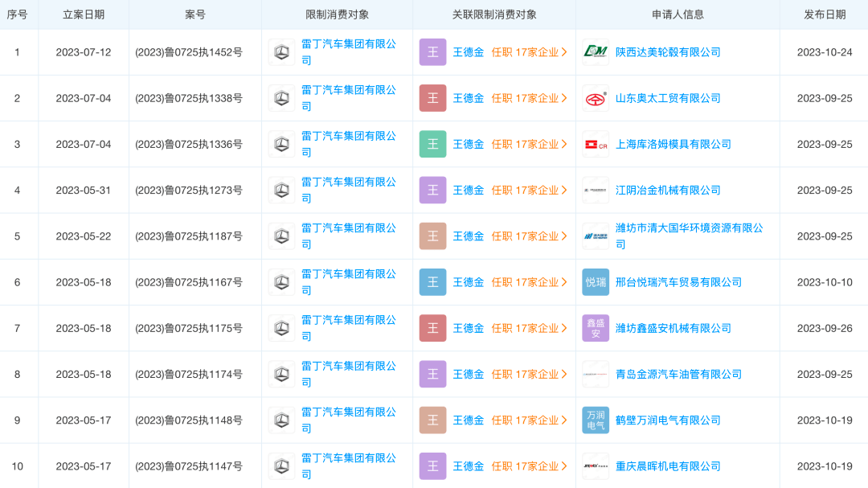Click 上海库洛姆模具 logo icon
868x488 pixels.
(596, 145)
